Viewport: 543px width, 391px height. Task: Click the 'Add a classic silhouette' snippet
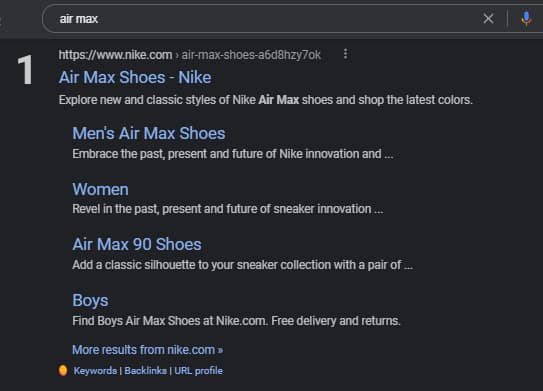(x=242, y=265)
